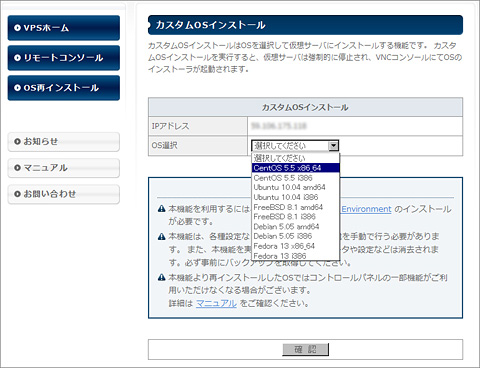This screenshot has height=368, width=480.
Task: Choose CentOS 5.5 i386 from list
Action: click(x=296, y=178)
